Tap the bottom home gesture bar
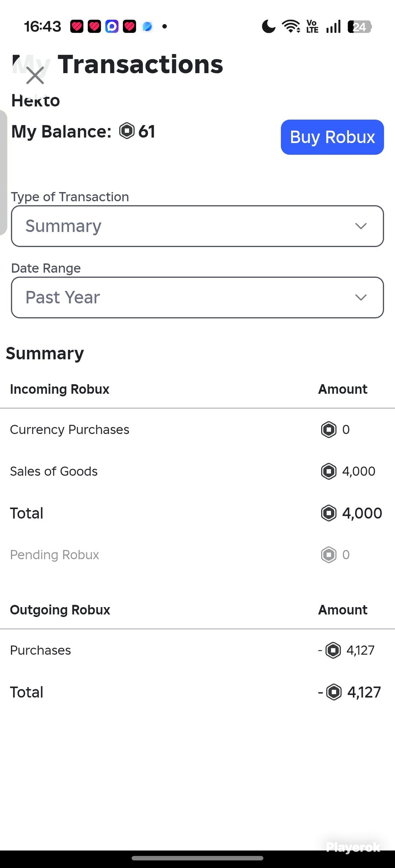395x868 pixels. [x=197, y=858]
